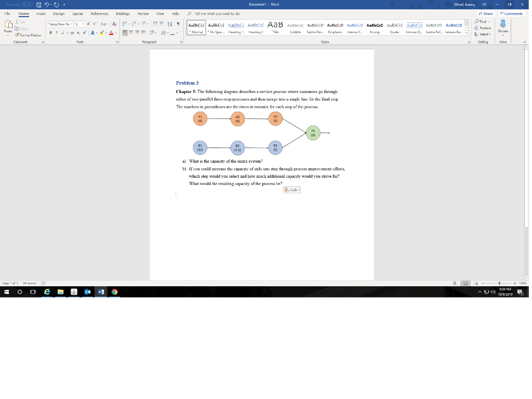The image size is (532, 399).
Task: Open the paste options (Ctrl) popup in document
Action: coord(291,190)
